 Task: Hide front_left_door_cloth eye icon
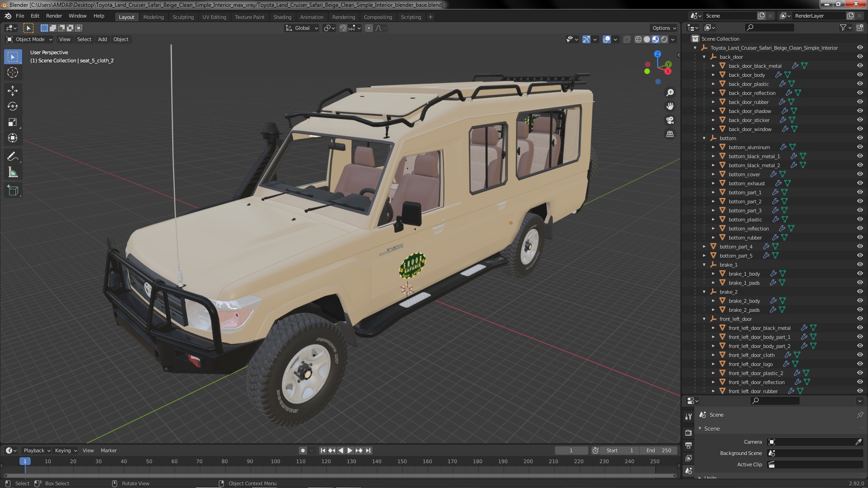tap(860, 355)
